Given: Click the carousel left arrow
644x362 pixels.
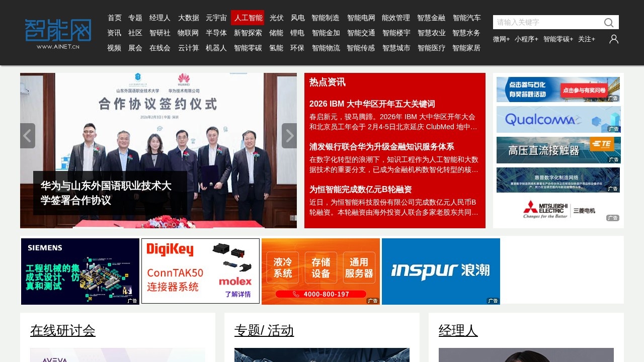Looking at the screenshot, I should 28,135.
